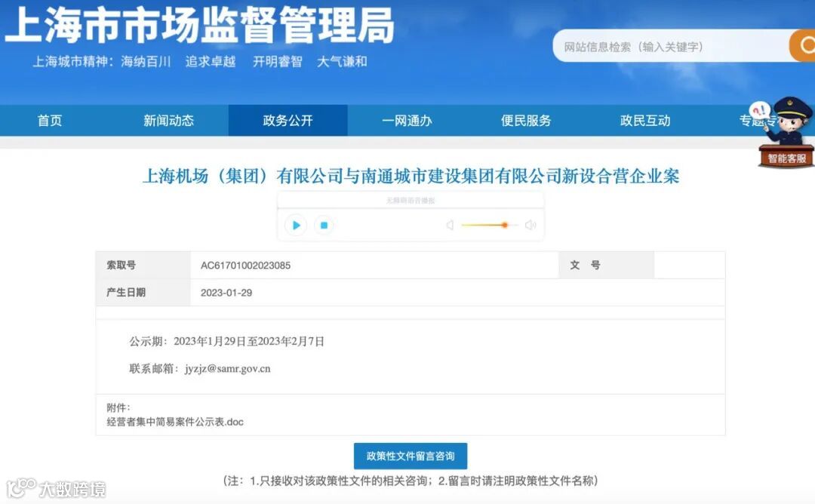The width and height of the screenshot is (815, 504).
Task: Click the email jyzjz@samr.gov.cn
Action: click(x=228, y=368)
